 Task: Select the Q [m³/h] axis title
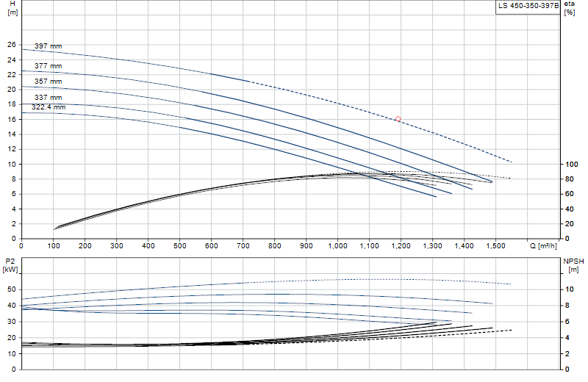pos(543,246)
